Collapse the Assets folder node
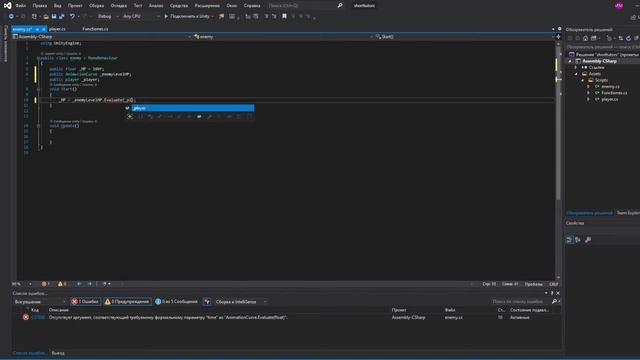This screenshot has width=640, height=360. pyautogui.click(x=576, y=74)
